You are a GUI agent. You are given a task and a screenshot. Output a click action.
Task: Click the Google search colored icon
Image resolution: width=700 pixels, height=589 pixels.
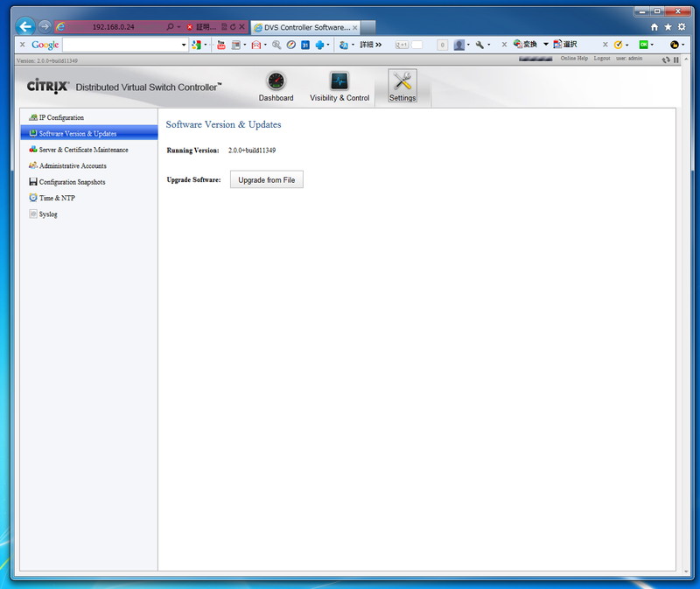tap(196, 45)
